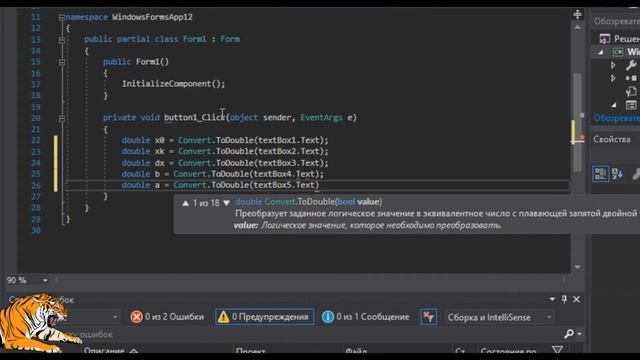
Task: Open the 90 % zoom dropdown
Action: [45, 280]
